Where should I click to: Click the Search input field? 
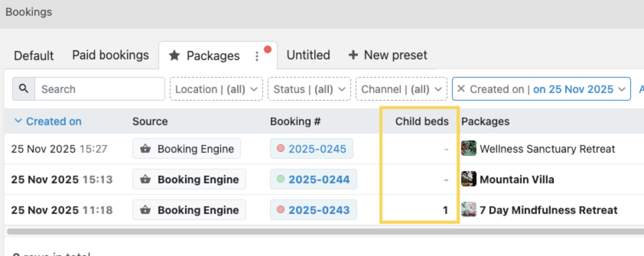[99, 89]
